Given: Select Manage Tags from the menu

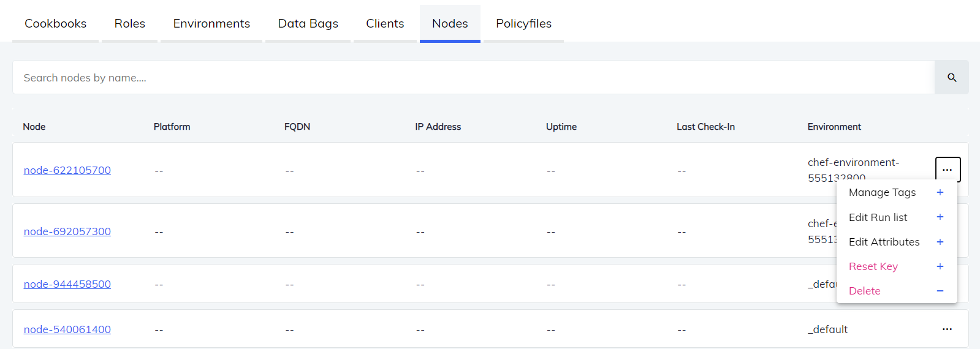Looking at the screenshot, I should tap(882, 192).
